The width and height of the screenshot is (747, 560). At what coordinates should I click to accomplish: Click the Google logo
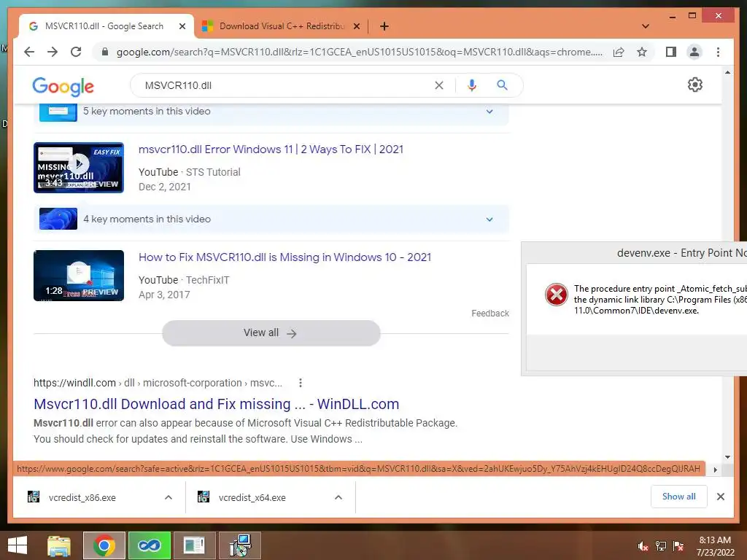click(x=63, y=86)
